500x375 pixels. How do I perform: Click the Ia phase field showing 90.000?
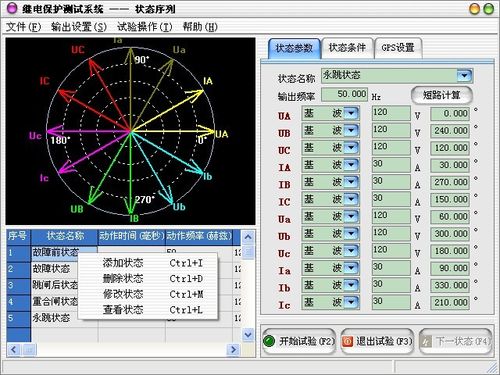[x=450, y=268]
